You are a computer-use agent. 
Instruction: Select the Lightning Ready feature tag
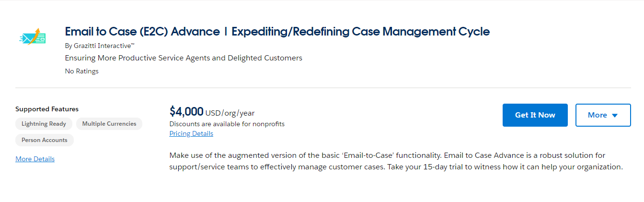click(44, 124)
